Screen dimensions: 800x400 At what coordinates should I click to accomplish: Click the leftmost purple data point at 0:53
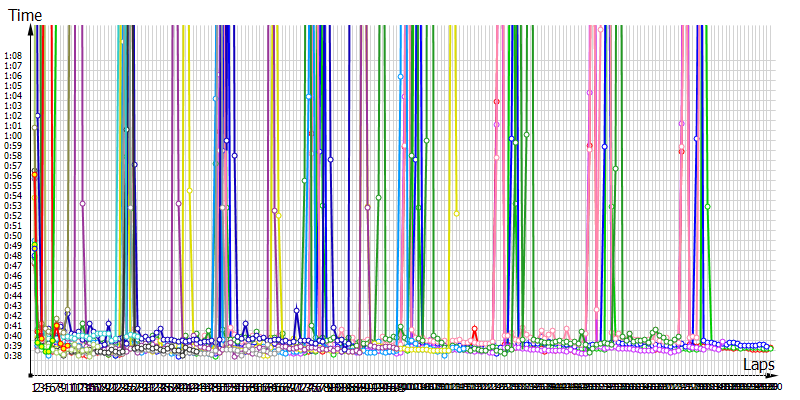(x=83, y=203)
